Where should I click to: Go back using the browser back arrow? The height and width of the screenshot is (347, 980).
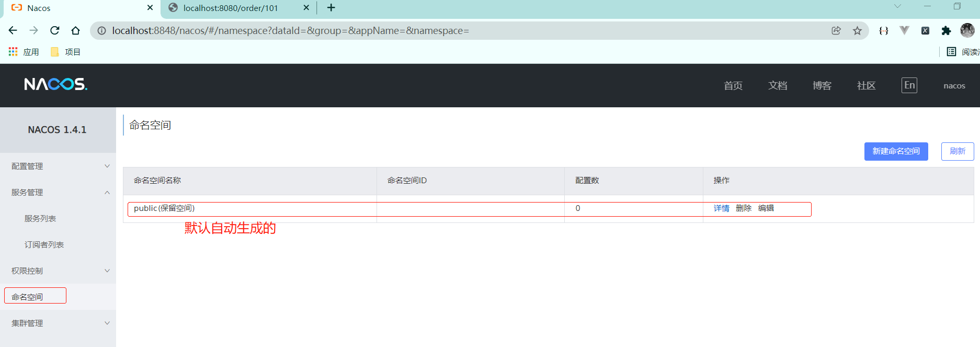(13, 30)
